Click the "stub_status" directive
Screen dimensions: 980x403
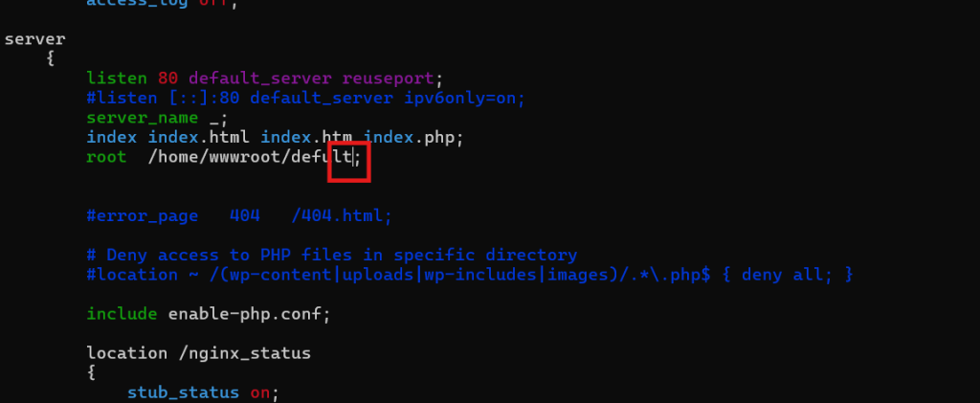coord(184,392)
